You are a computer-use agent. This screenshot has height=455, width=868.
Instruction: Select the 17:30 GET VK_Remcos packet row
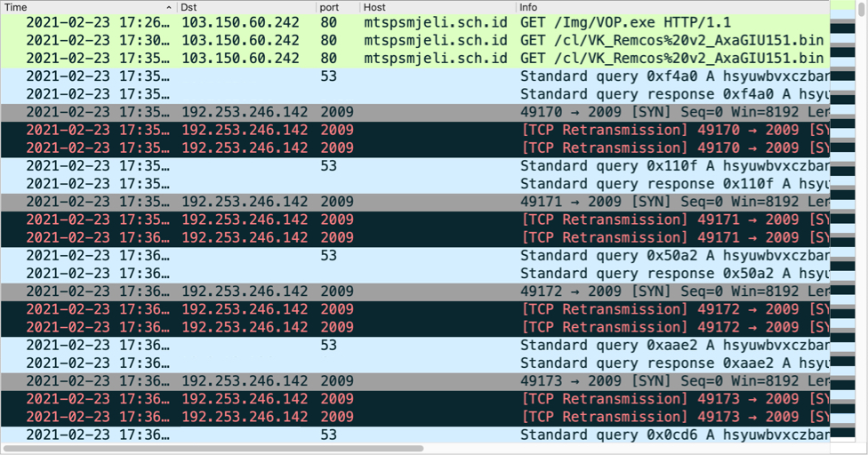(x=415, y=40)
